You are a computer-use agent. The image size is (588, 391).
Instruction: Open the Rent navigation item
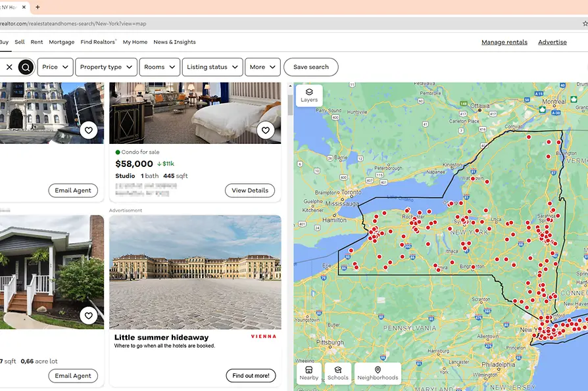tap(37, 42)
